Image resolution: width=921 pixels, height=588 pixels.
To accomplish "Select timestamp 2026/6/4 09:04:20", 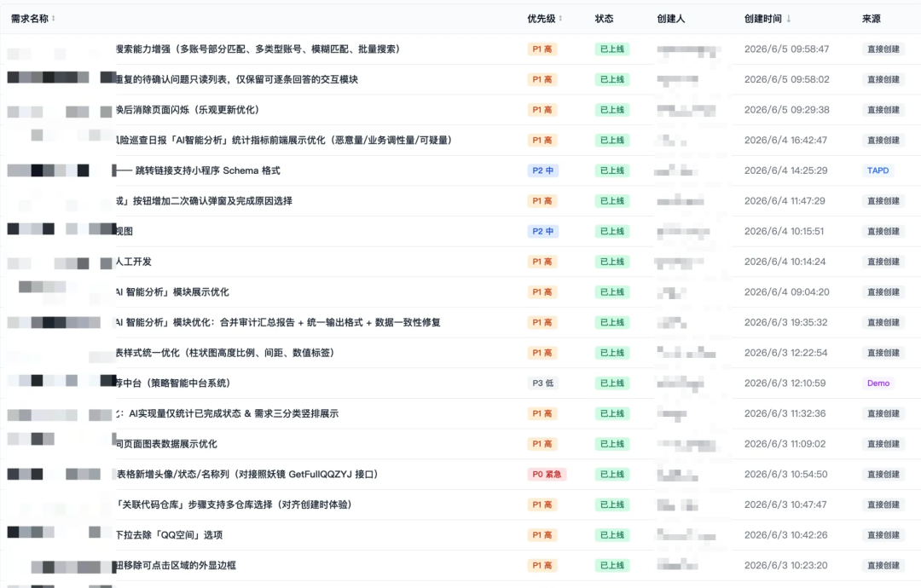I will click(x=786, y=292).
